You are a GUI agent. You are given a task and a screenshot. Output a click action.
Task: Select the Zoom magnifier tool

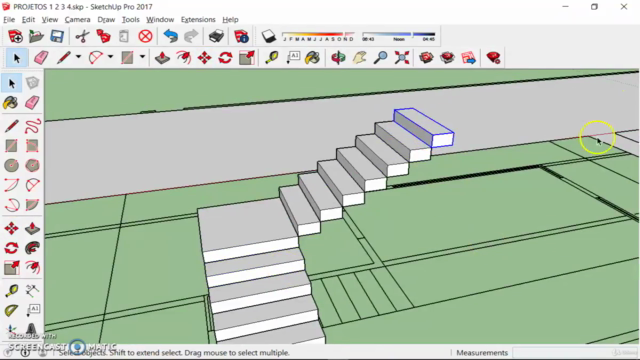click(x=380, y=58)
